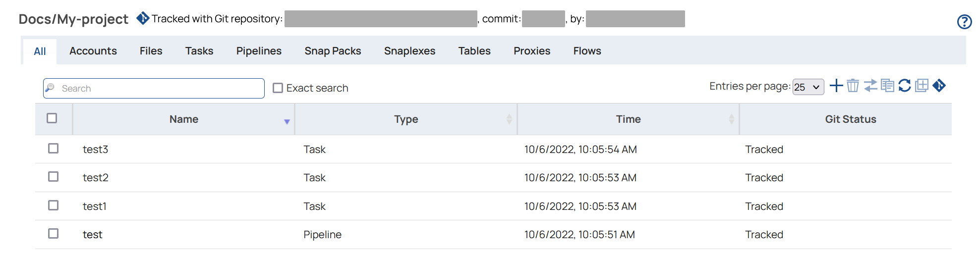
Task: Tick the checkbox for test3 row
Action: [x=53, y=149]
